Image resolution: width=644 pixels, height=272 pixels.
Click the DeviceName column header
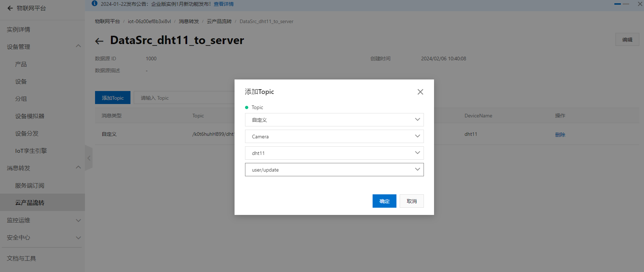pos(478,116)
